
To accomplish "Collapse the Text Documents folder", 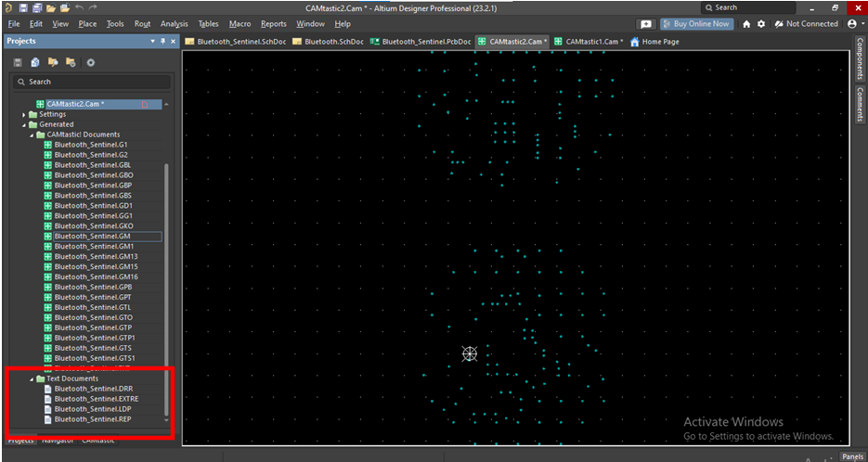I will click(32, 379).
